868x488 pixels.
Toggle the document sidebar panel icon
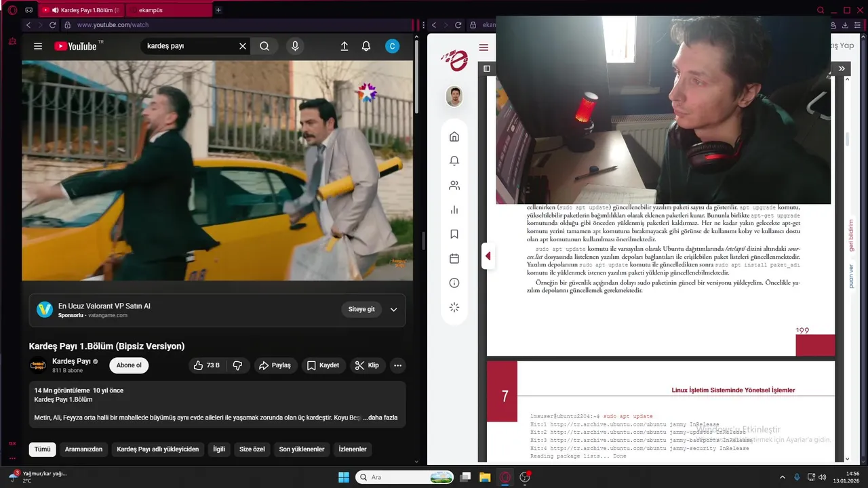(487, 68)
